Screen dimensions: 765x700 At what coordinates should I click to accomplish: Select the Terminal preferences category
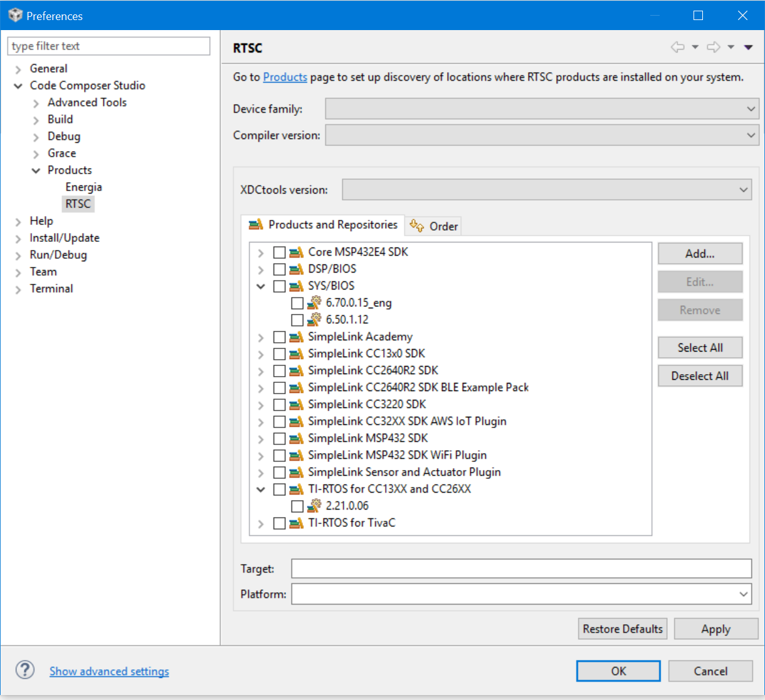click(x=51, y=288)
